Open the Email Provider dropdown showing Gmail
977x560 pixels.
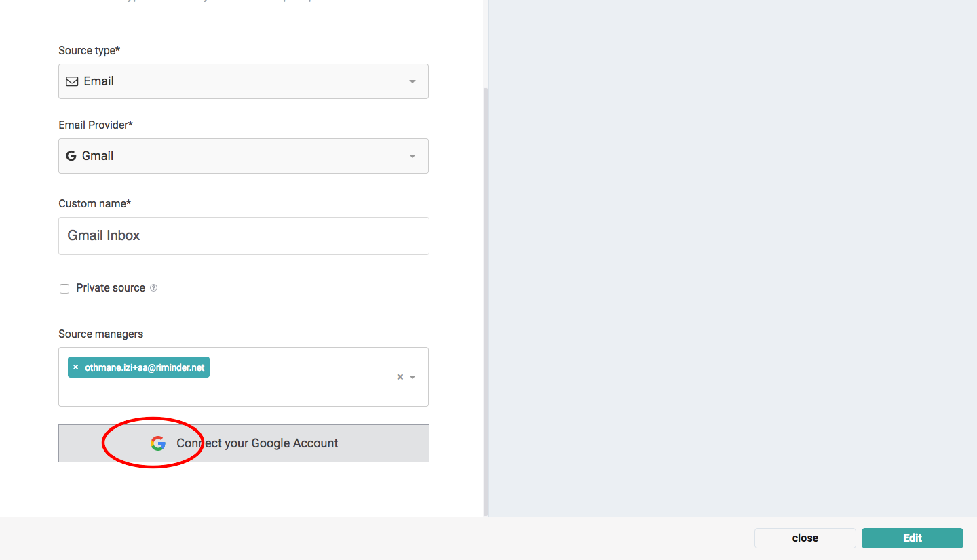(244, 156)
